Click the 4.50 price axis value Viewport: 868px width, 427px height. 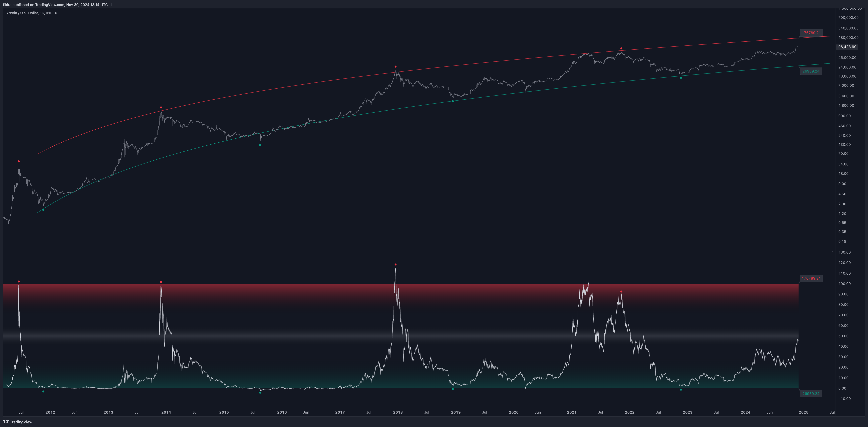click(x=842, y=194)
